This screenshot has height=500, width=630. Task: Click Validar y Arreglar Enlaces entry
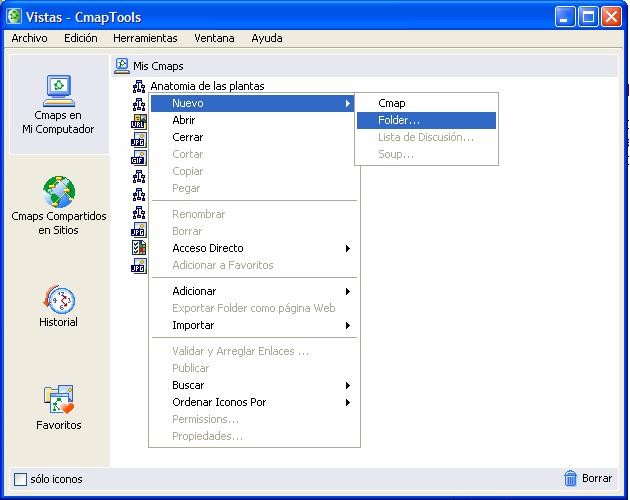click(x=254, y=351)
